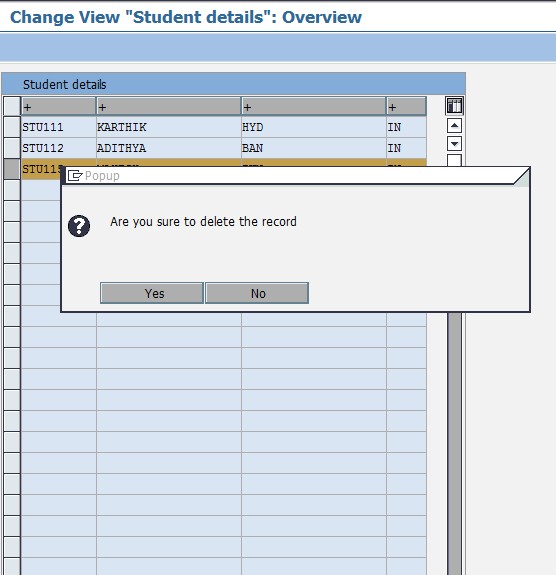This screenshot has width=556, height=575.
Task: Toggle the highlighted STU113 row selector
Action: point(12,169)
